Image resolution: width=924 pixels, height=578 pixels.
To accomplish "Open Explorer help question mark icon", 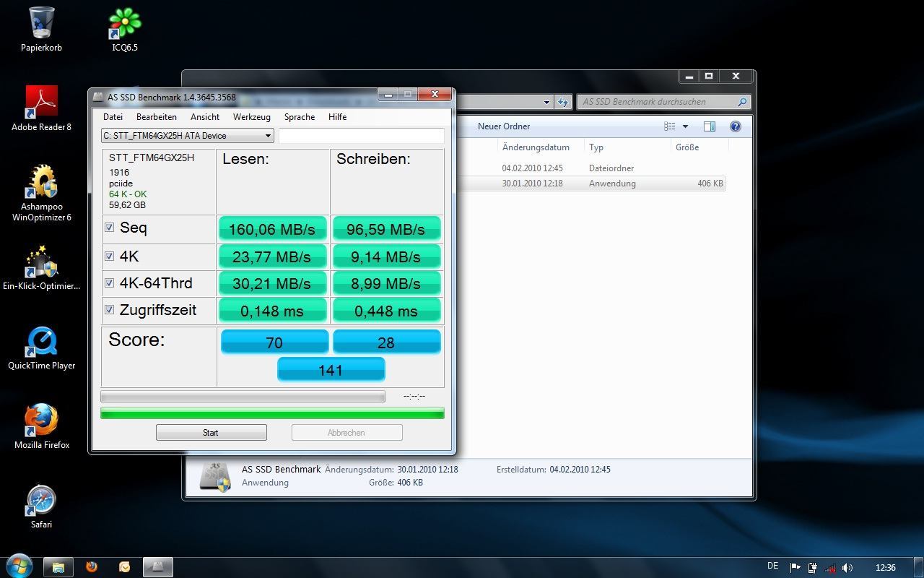I will (x=736, y=126).
